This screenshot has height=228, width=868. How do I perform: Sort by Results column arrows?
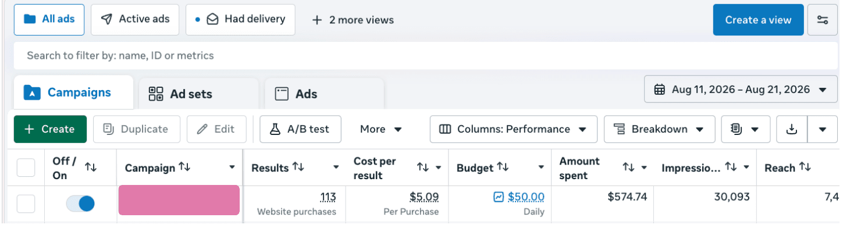(298, 168)
